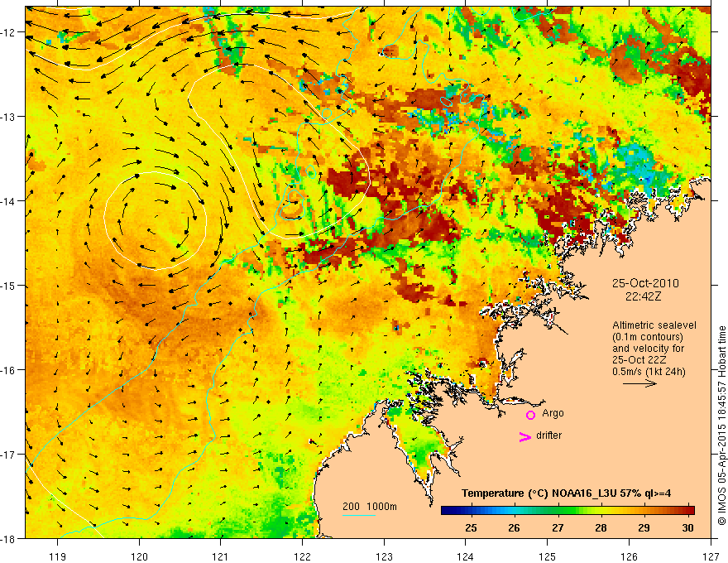Select the '22:42Z' time text
Viewport: 728px width, 563px height.
pos(643,296)
